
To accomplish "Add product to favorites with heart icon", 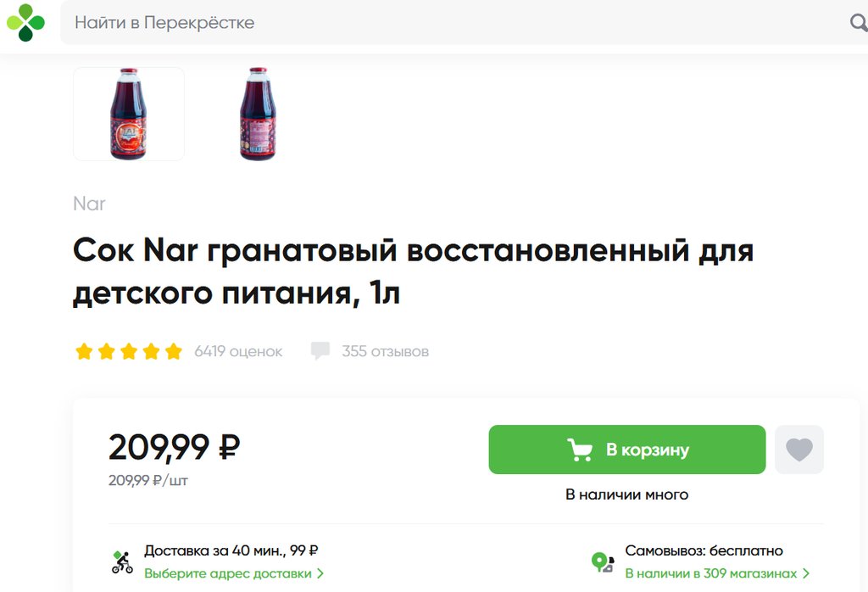I will click(798, 450).
